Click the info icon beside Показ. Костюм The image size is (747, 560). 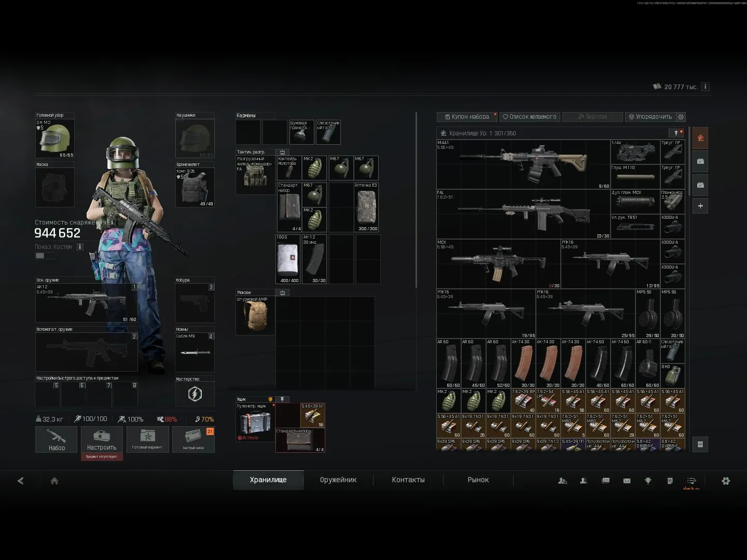(x=80, y=247)
